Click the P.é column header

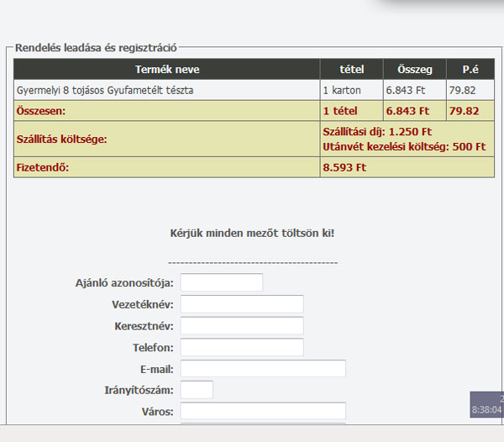tap(470, 70)
